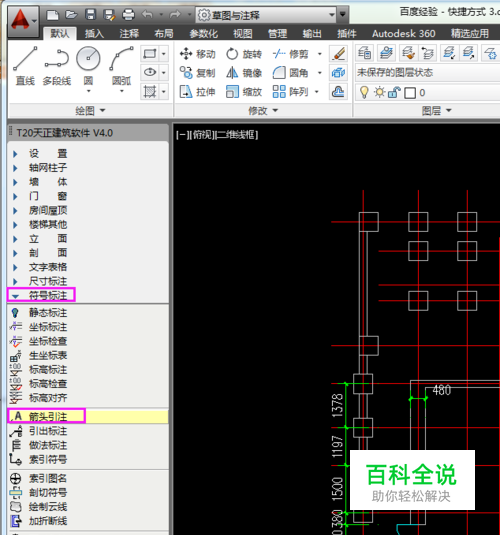Open the AutoCAD application menu logo
This screenshot has width=500, height=535.
coord(23,21)
